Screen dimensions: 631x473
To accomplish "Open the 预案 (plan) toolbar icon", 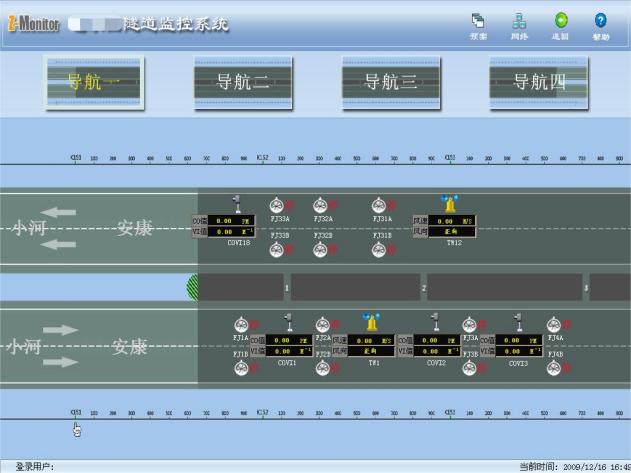I will click(x=478, y=21).
